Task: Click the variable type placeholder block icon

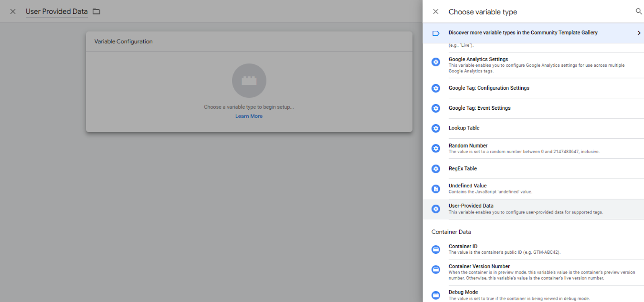Action: (249, 80)
